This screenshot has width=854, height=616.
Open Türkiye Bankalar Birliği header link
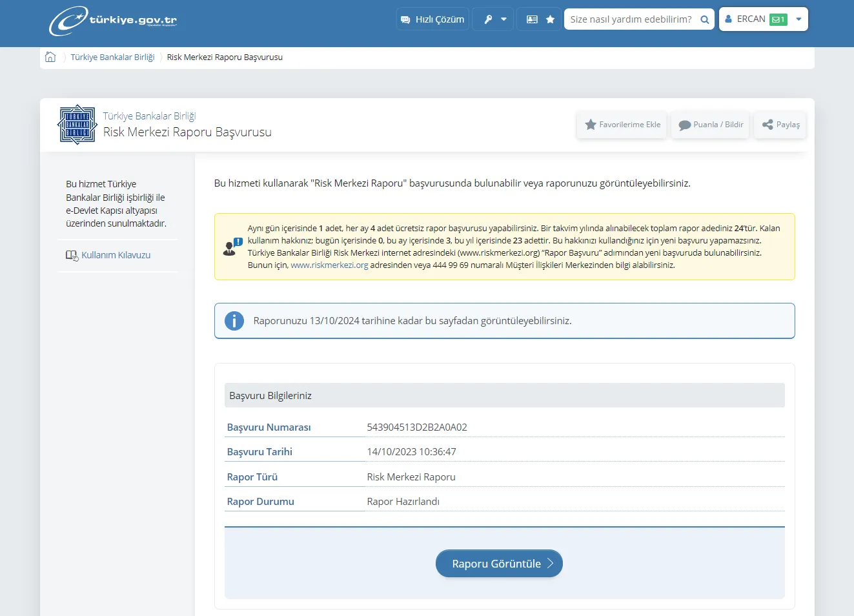click(149, 116)
